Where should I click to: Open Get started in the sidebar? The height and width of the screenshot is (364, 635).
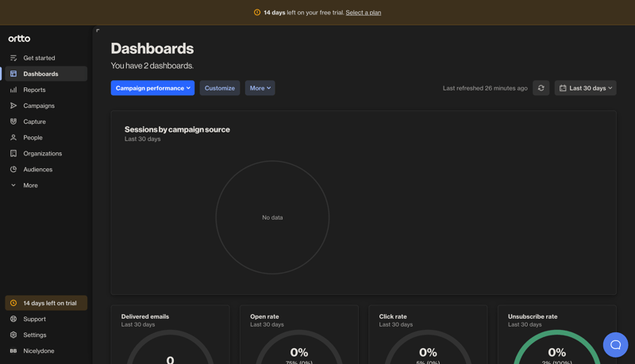coord(39,58)
